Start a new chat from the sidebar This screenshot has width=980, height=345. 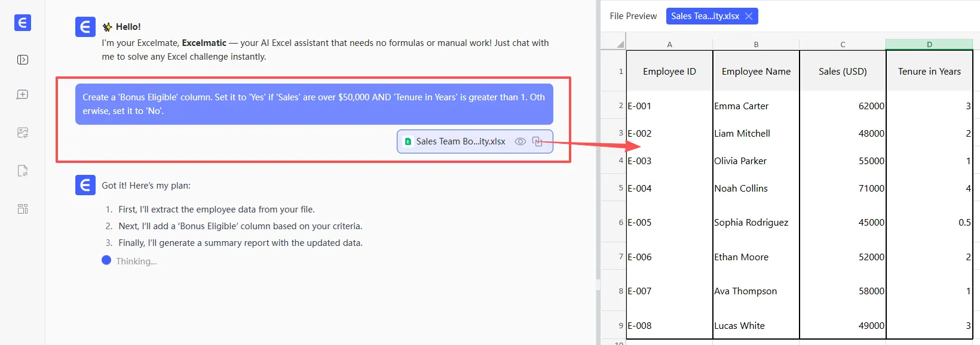23,95
